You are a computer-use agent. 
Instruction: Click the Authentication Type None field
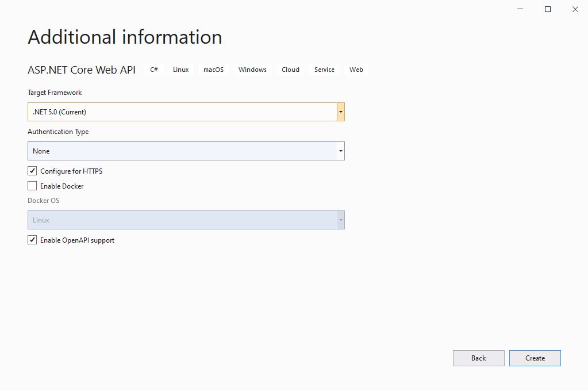coord(186,151)
